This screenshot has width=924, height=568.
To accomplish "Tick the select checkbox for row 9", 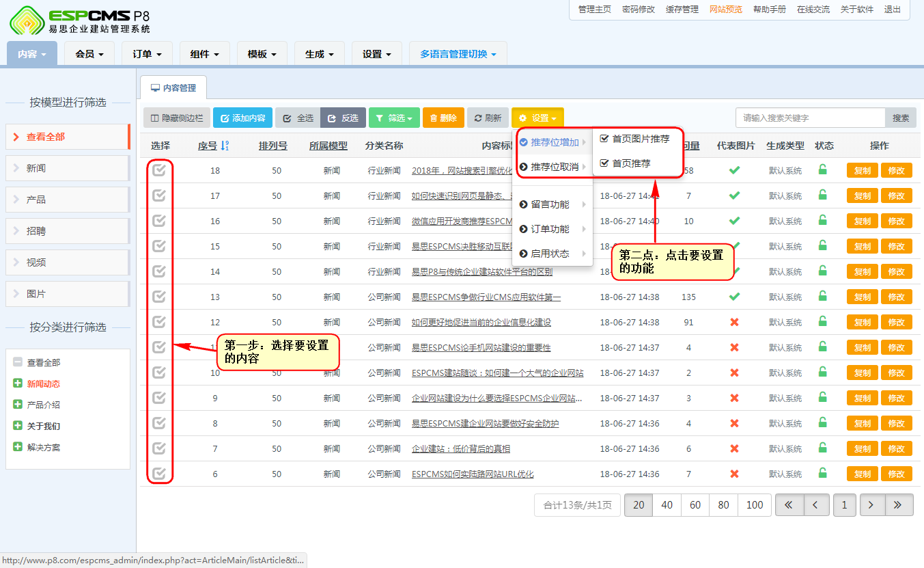I will (159, 398).
